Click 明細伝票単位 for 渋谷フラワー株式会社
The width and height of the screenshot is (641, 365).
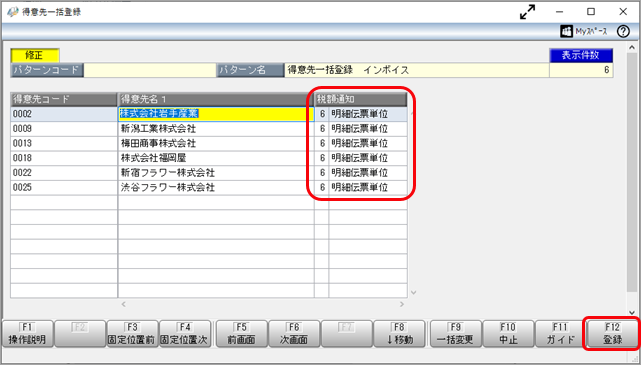pyautogui.click(x=368, y=188)
